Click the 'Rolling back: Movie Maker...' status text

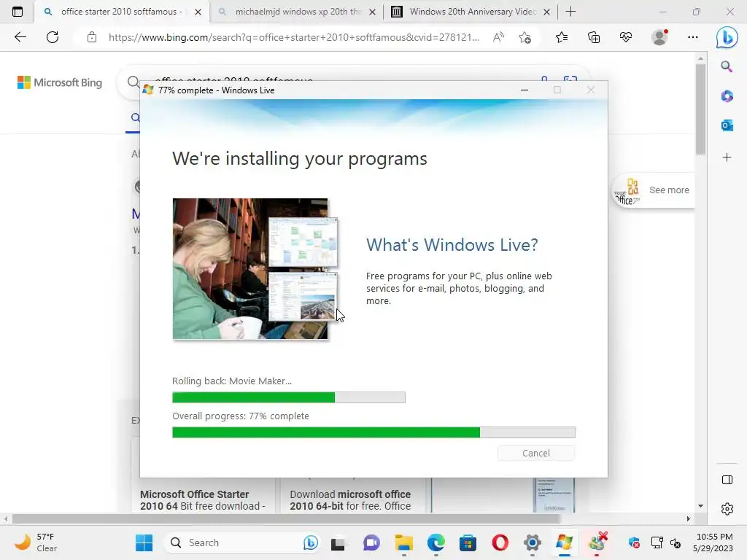(232, 381)
